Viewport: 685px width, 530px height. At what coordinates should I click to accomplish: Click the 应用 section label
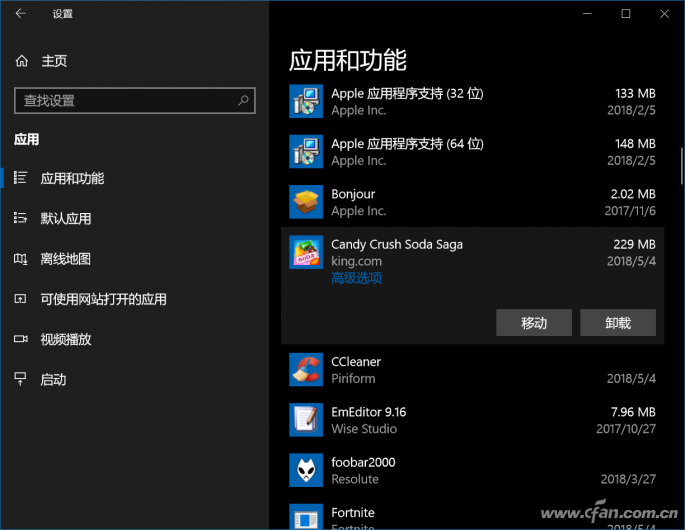pyautogui.click(x=27, y=139)
